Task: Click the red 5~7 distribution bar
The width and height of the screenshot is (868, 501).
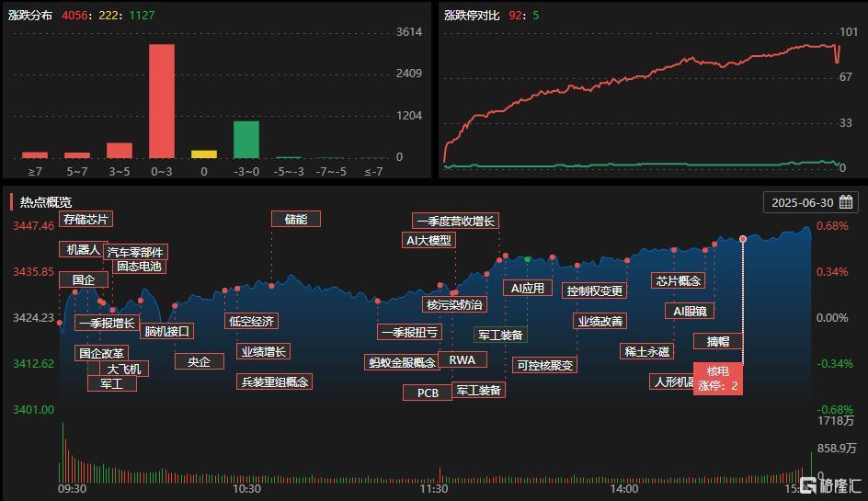Action: pos(77,155)
